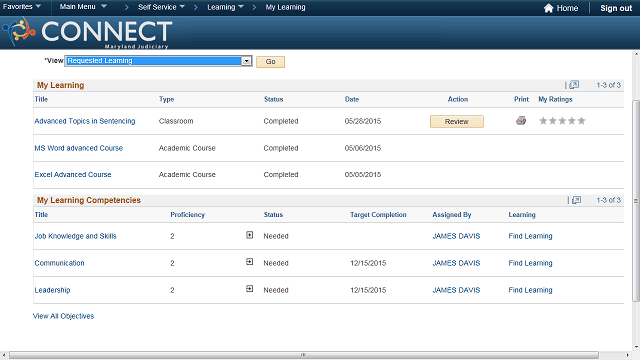Find Learning for Job Knowledge and Skills
Viewport: 640px width, 360px height.
click(530, 236)
